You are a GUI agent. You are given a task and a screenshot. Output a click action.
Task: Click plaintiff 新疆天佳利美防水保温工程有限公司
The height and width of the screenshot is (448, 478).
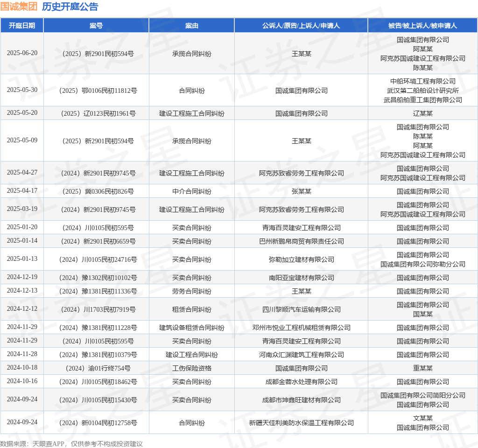(x=301, y=423)
